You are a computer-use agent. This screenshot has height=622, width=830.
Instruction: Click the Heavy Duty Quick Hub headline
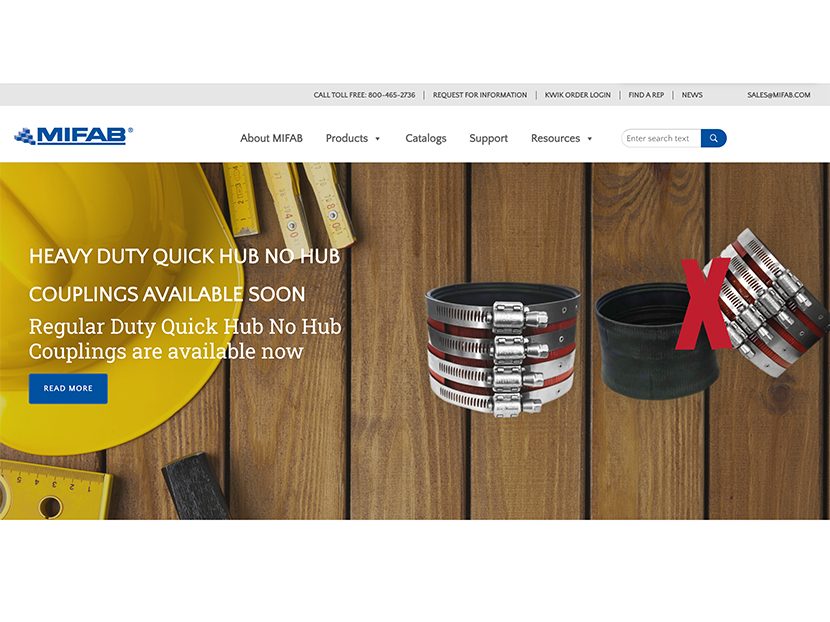[184, 275]
